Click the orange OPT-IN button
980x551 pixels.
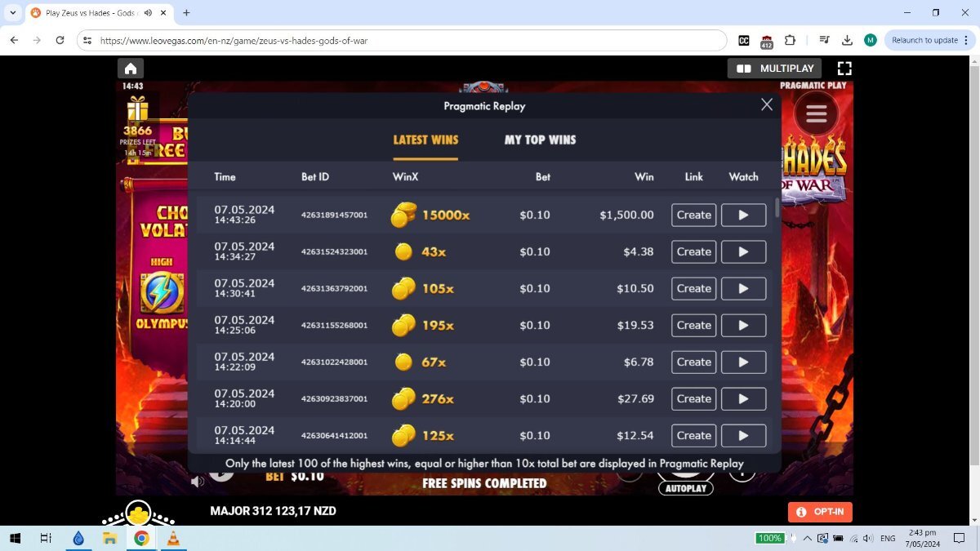821,512
